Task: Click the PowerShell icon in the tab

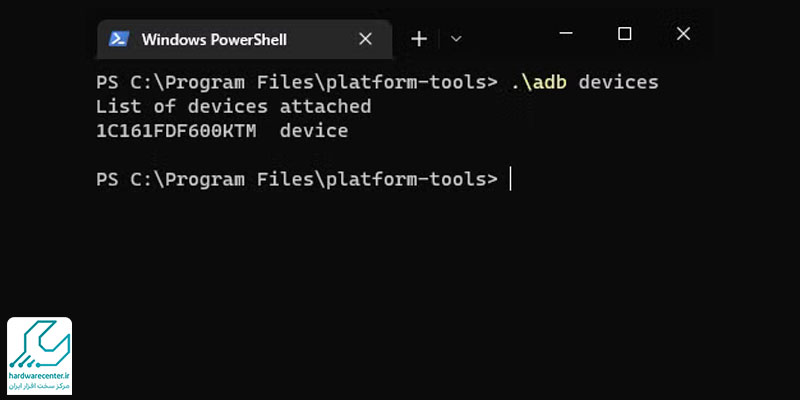Action: [x=117, y=39]
